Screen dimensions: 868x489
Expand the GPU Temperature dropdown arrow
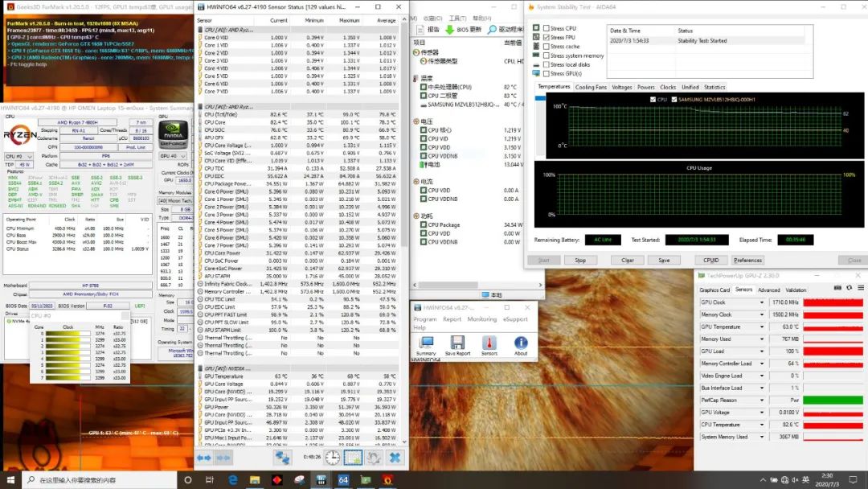tap(762, 327)
